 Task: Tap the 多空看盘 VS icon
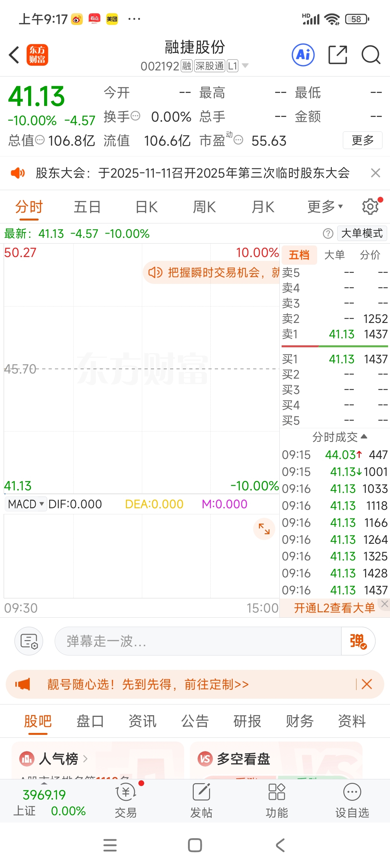coord(205,759)
